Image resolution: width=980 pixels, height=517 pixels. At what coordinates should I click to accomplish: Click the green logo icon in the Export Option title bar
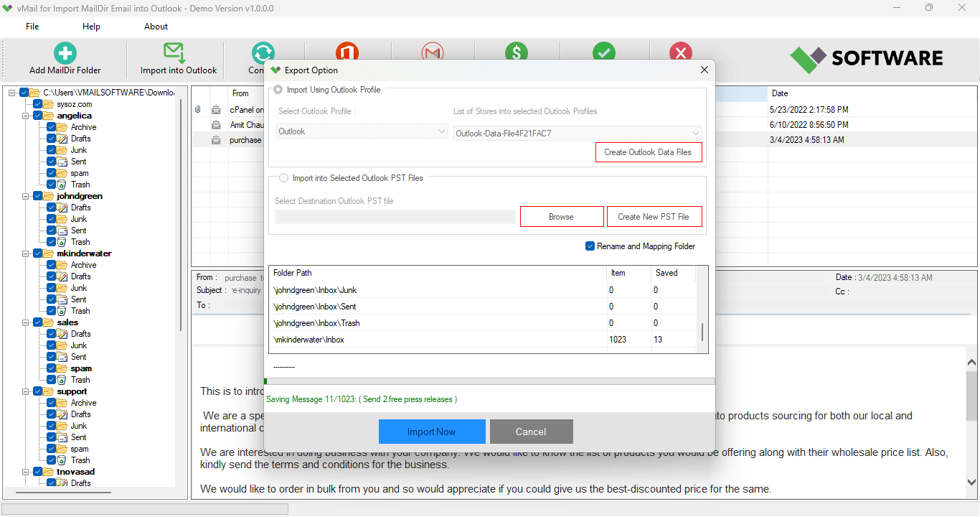[x=275, y=70]
